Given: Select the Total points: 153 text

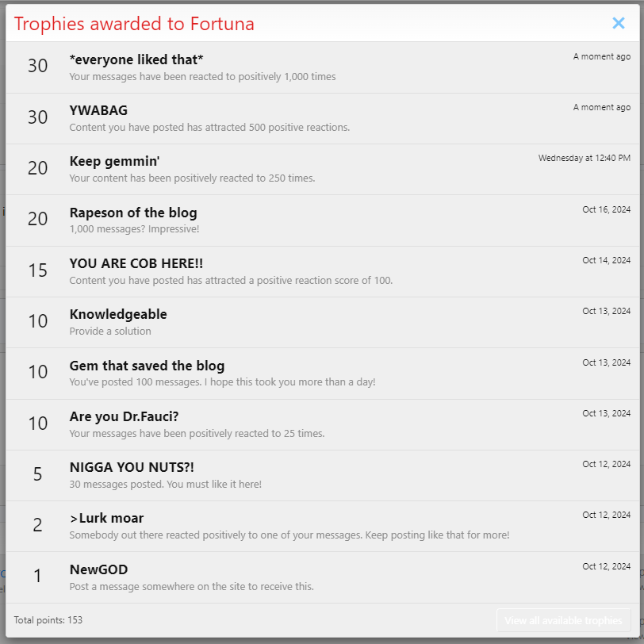Looking at the screenshot, I should 48,619.
